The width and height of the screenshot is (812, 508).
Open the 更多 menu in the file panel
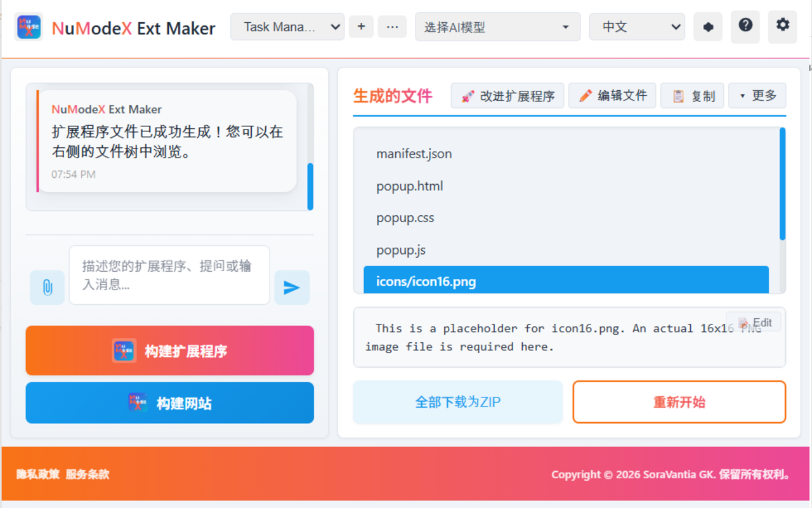click(x=757, y=95)
